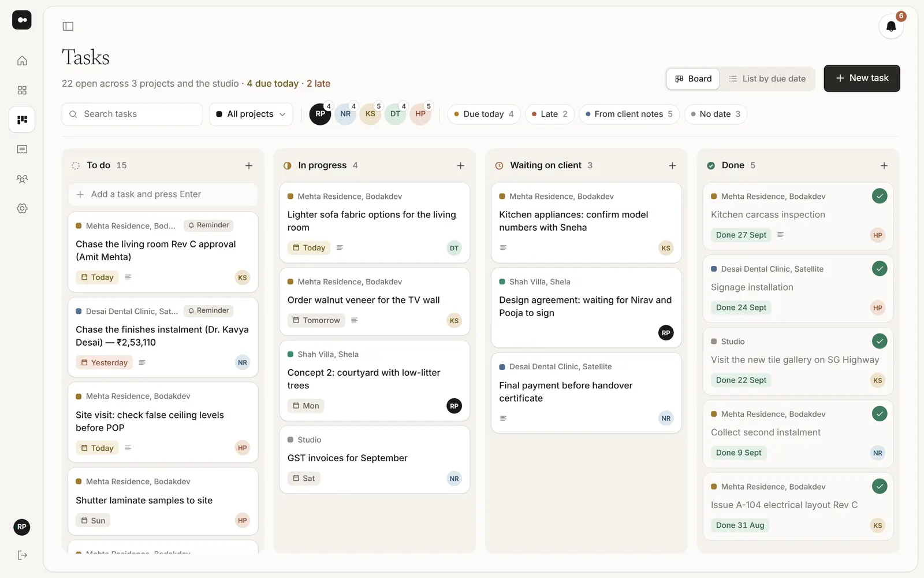This screenshot has width=924, height=578.
Task: Add a task to Waiting on client column
Action: (672, 165)
